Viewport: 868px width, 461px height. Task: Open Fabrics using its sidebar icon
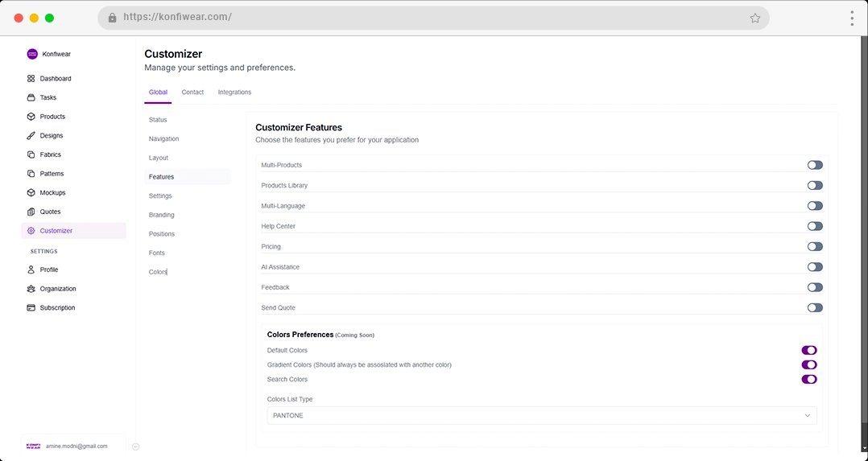pyautogui.click(x=31, y=154)
